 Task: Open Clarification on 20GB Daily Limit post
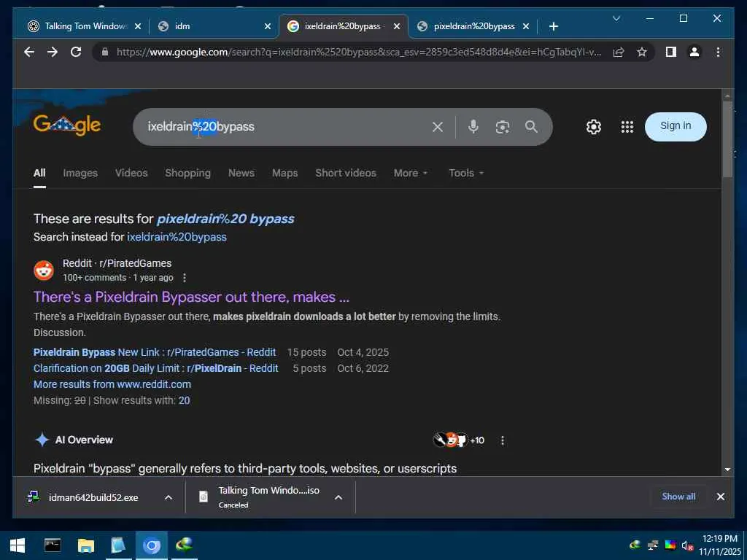pos(156,368)
